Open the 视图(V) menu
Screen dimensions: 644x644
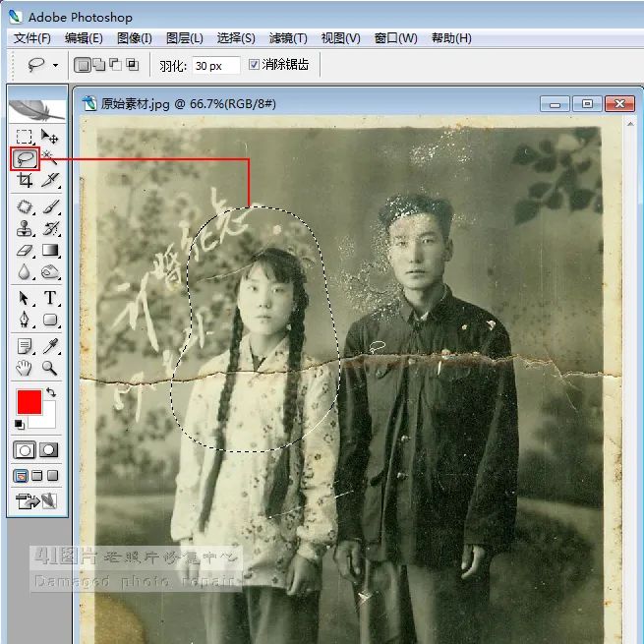point(340,38)
